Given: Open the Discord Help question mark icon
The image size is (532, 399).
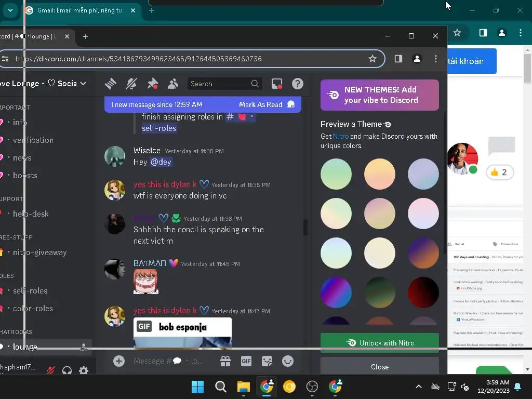Looking at the screenshot, I should pos(298,84).
